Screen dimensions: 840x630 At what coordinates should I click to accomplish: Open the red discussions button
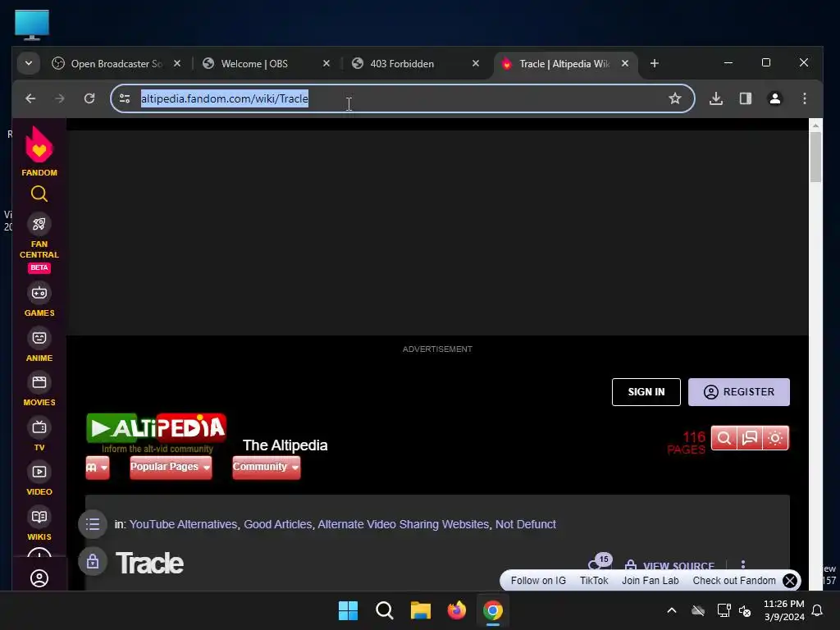click(750, 438)
